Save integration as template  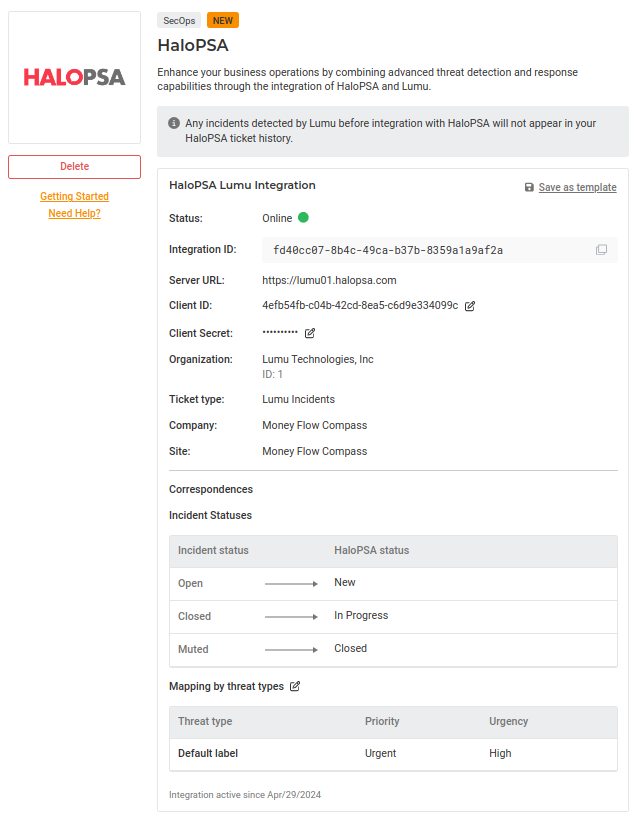point(577,188)
